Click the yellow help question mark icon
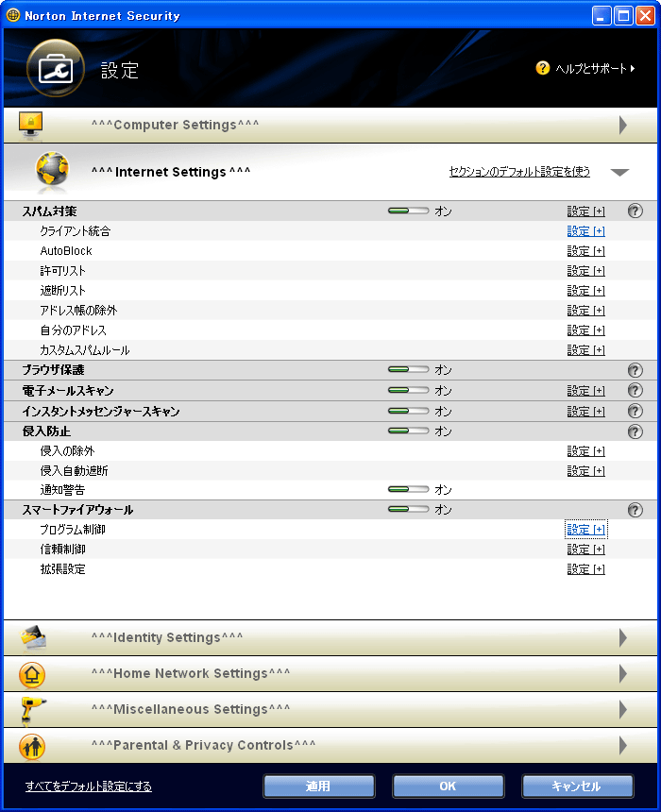661x812 pixels. coord(542,68)
